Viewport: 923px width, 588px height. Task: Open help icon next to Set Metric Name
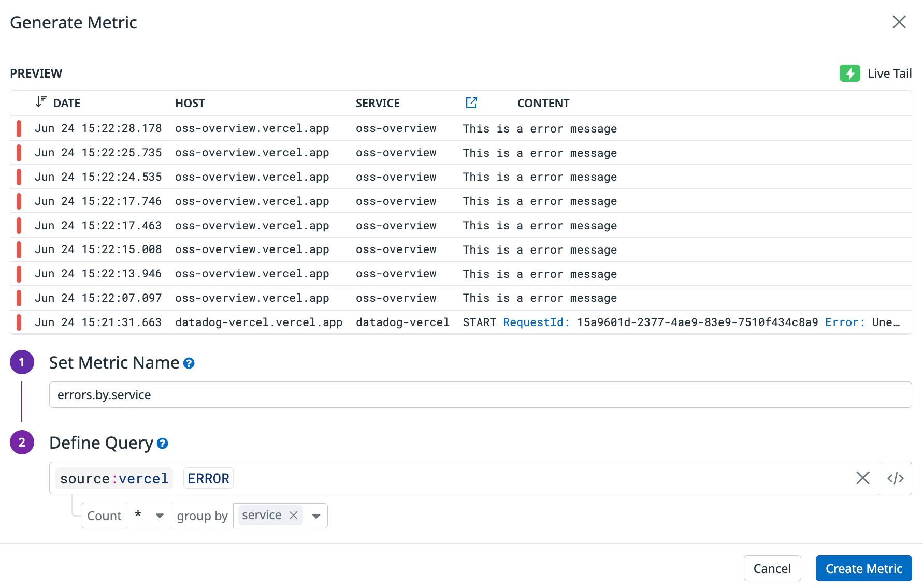point(189,363)
